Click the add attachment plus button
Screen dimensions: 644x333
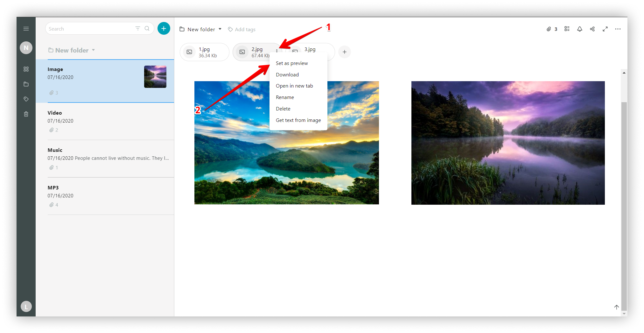[x=345, y=52]
